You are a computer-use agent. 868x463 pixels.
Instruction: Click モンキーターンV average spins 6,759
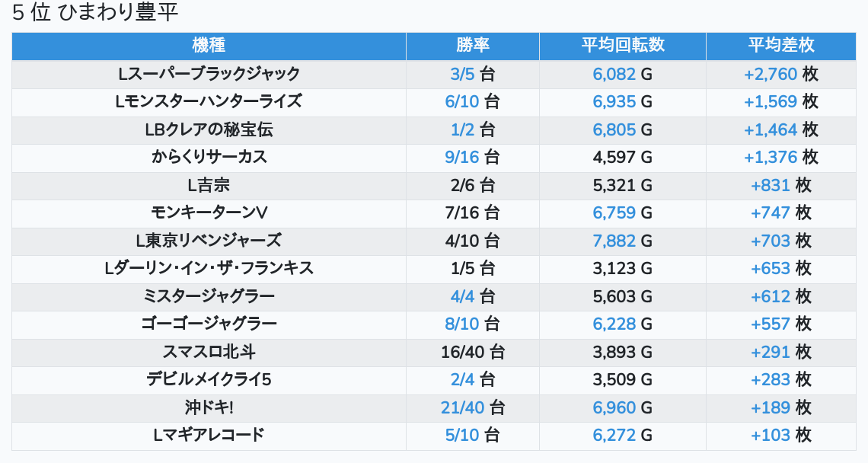[x=614, y=213]
